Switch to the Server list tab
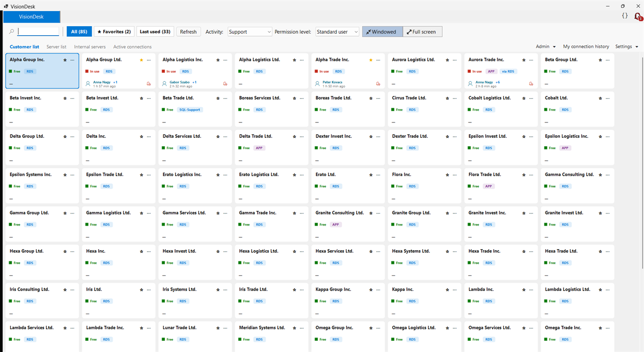This screenshot has height=352, width=644. coord(56,47)
